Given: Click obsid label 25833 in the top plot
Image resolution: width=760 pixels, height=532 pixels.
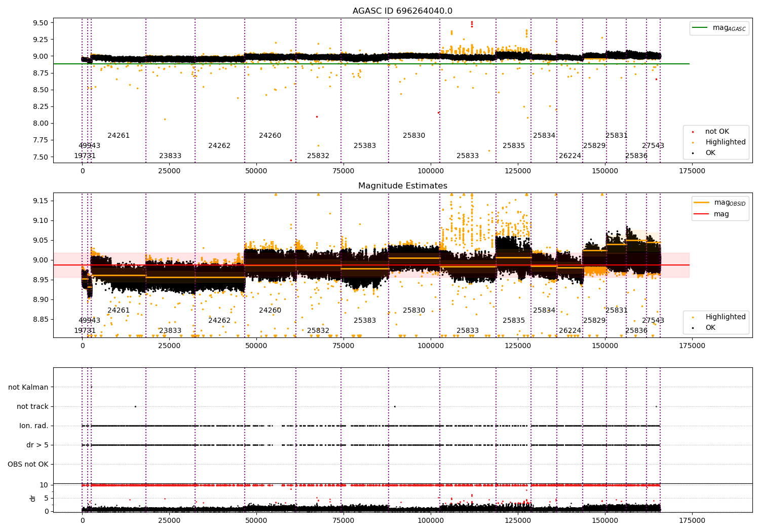Looking at the screenshot, I should pos(468,156).
